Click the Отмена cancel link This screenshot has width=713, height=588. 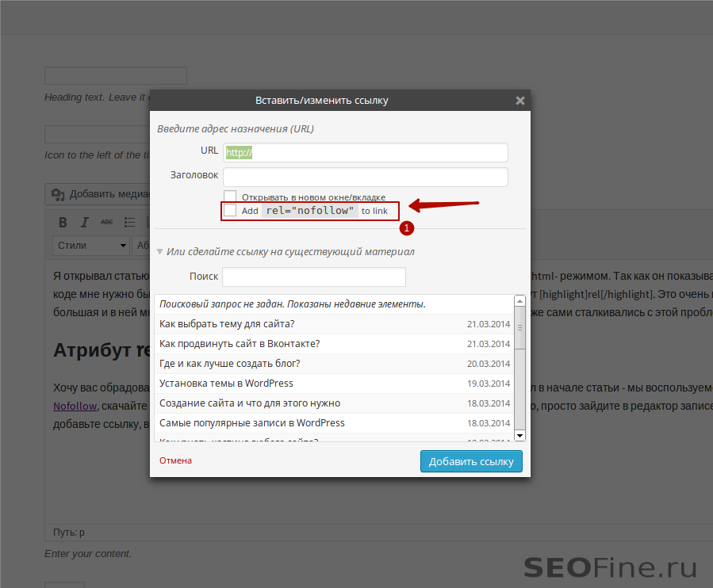point(175,460)
